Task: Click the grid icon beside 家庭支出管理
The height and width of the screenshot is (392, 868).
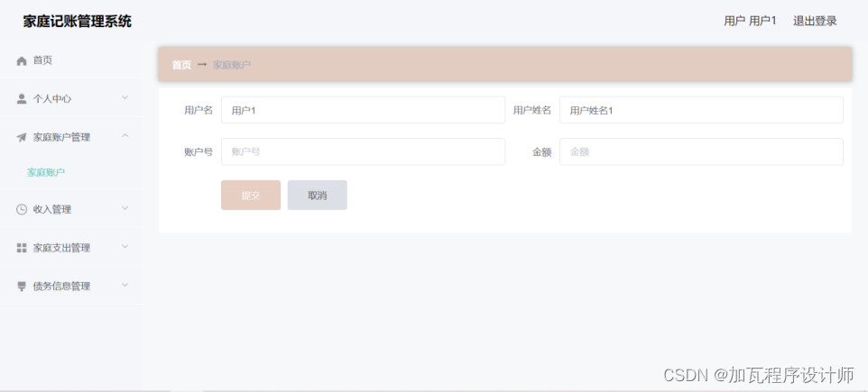Action: [x=22, y=248]
